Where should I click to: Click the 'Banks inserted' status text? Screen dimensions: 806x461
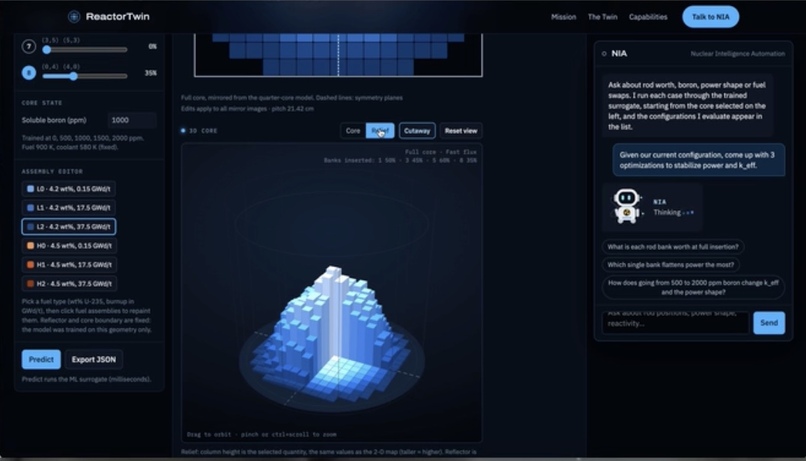click(x=400, y=160)
